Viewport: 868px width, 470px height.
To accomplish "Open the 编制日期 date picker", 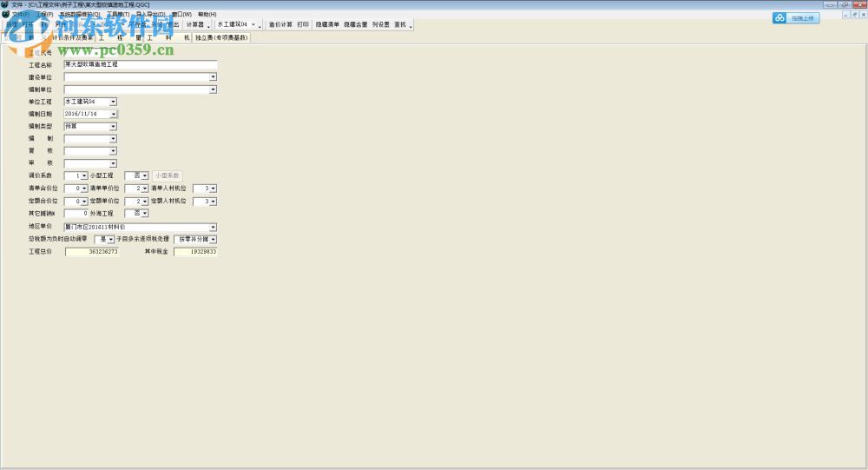I will (113, 114).
